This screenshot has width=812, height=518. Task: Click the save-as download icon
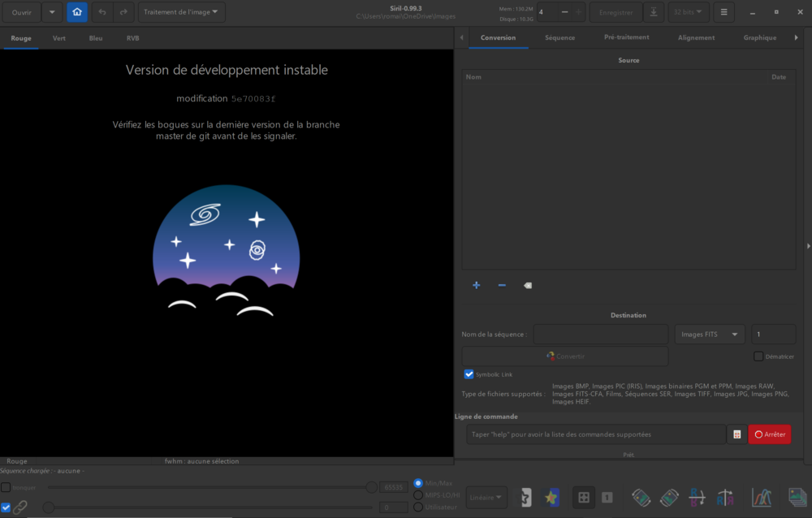654,12
